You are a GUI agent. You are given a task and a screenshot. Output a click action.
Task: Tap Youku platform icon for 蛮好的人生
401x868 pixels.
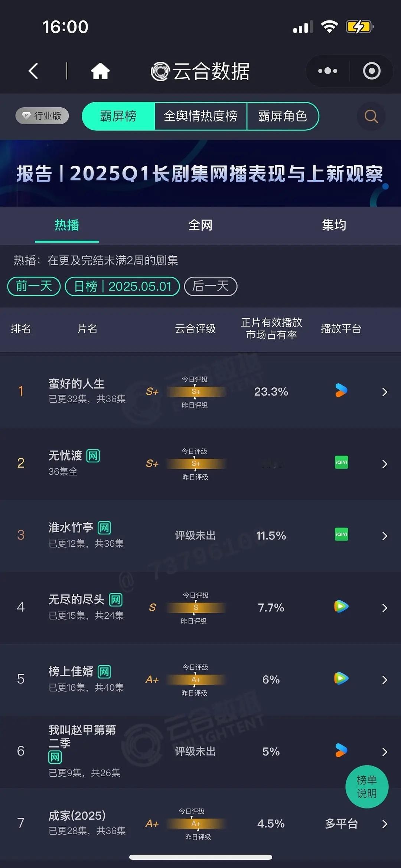341,391
